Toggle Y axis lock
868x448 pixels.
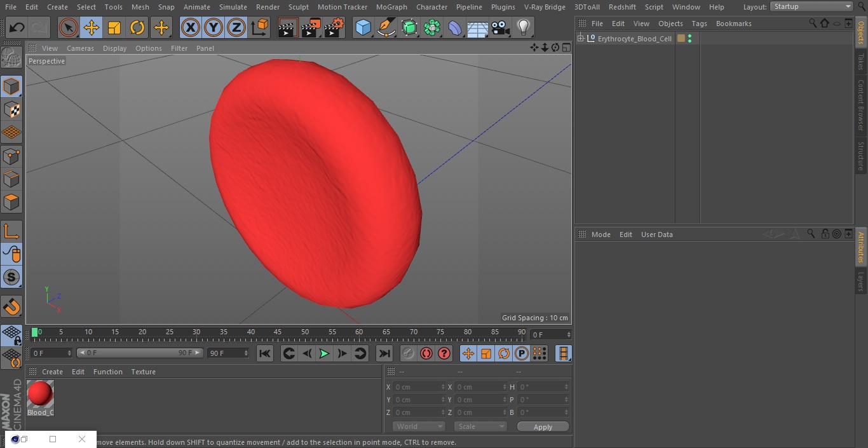coord(214,28)
